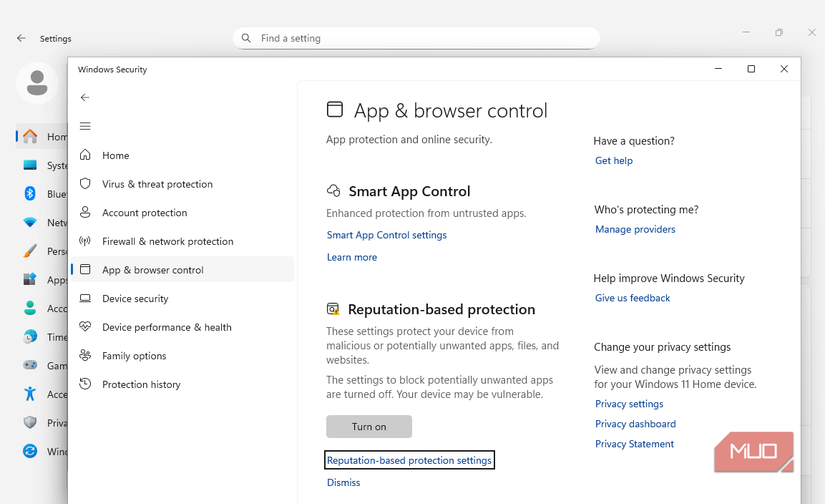
Task: Click the Family options people icon
Action: point(85,355)
